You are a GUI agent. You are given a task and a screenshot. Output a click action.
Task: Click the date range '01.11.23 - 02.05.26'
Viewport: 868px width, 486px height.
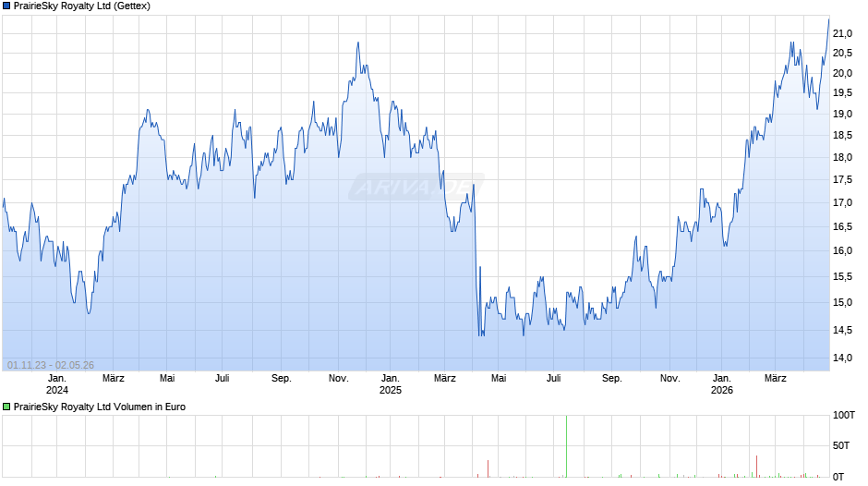click(x=51, y=365)
